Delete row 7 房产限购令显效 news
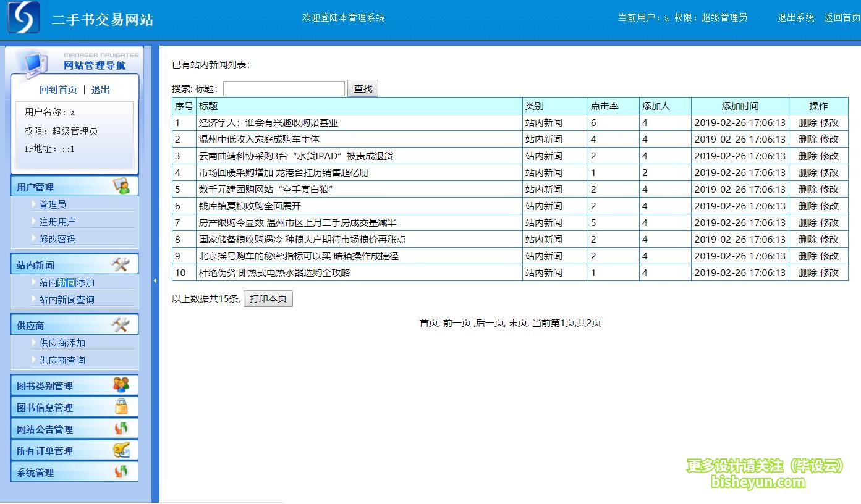The height and width of the screenshot is (504, 861). tap(808, 222)
